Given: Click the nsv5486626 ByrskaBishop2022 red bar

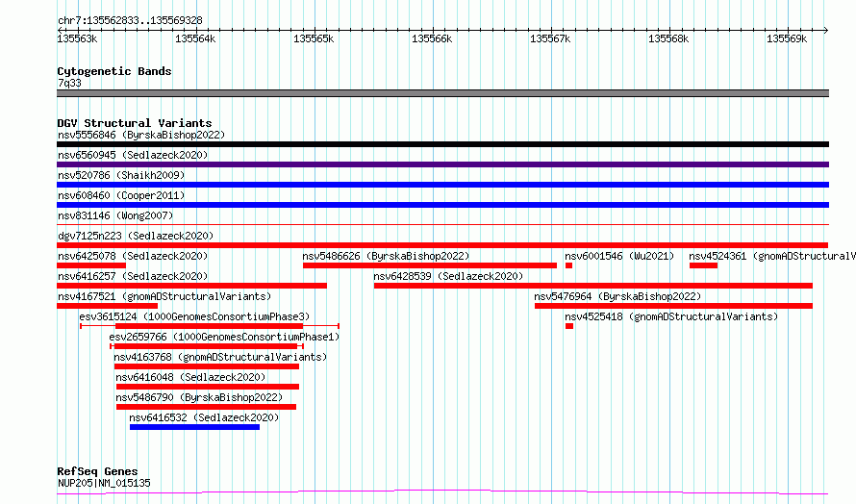Looking at the screenshot, I should (x=430, y=265).
